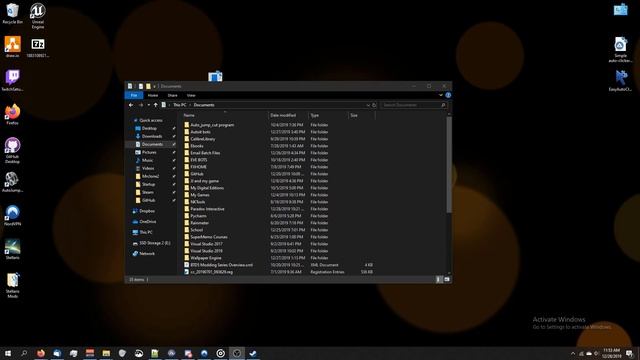Screen dimensions: 640x360
Task: Select Videos in navigation pane
Action: point(148,168)
